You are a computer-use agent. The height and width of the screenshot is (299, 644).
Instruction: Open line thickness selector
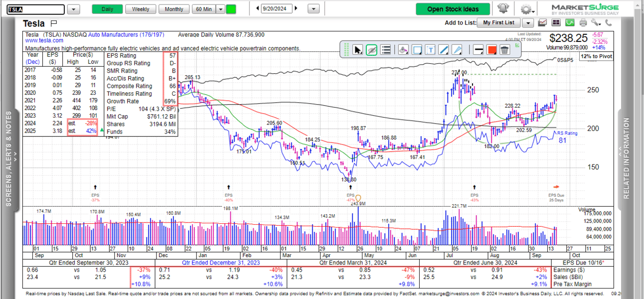[478, 50]
